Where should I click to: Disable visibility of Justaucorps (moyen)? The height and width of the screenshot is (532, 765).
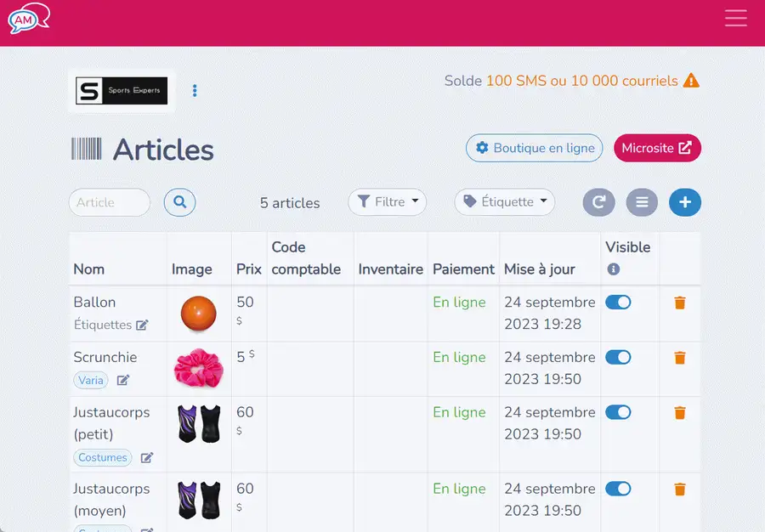[x=618, y=489]
